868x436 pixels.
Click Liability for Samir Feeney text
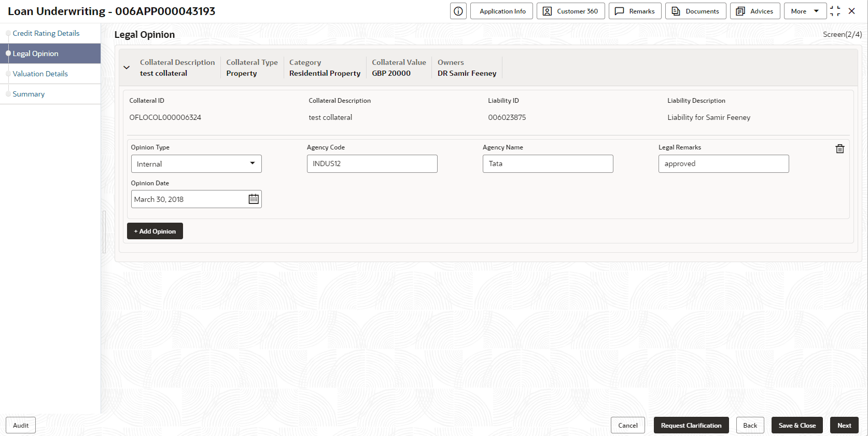pos(709,117)
